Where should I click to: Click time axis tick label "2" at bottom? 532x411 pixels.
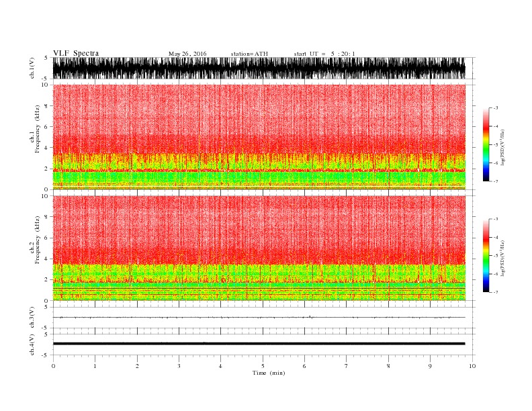click(137, 366)
